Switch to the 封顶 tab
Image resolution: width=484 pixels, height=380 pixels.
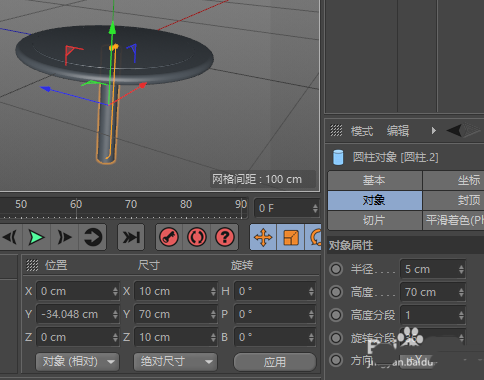click(454, 200)
